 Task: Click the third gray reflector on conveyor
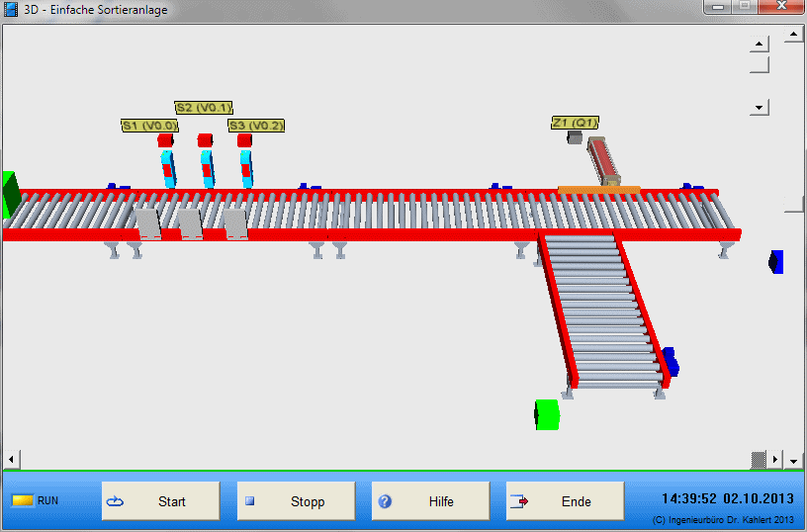[x=235, y=223]
